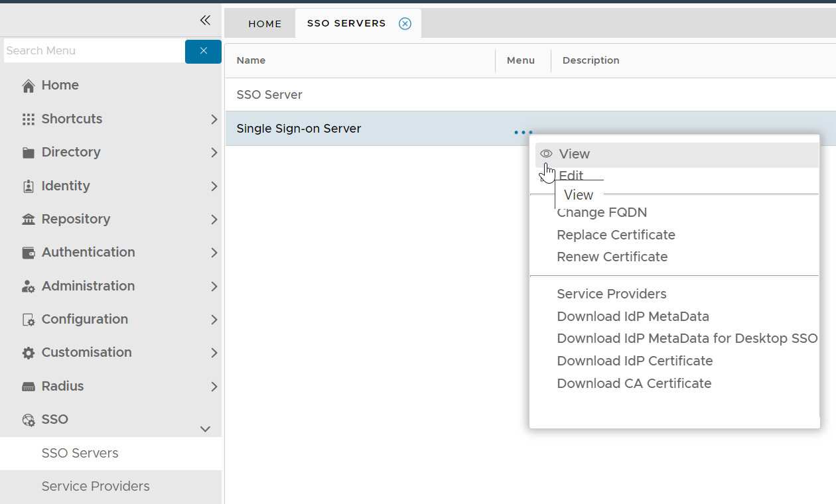Click the Home house icon in sidebar
The image size is (836, 504).
click(28, 86)
